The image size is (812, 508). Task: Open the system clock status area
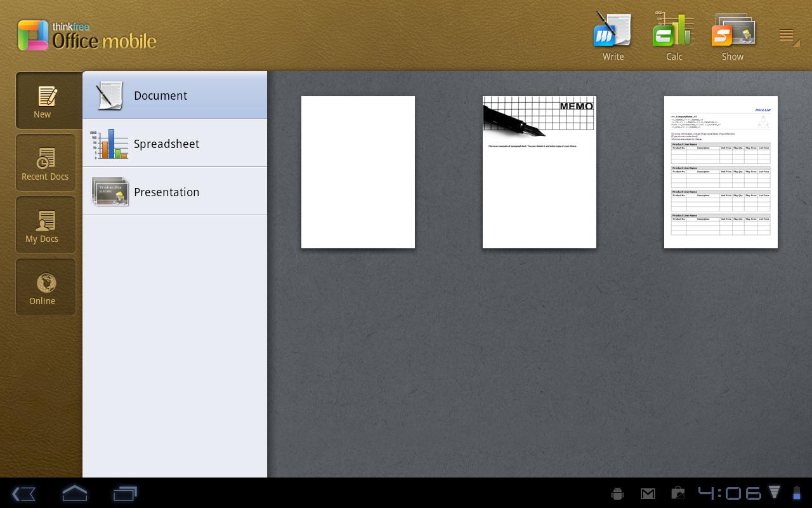pyautogui.click(x=730, y=493)
